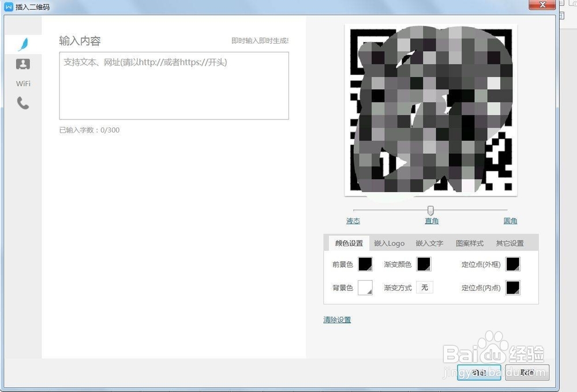
Task: Switch to the 颜色设置 tab
Action: [349, 243]
